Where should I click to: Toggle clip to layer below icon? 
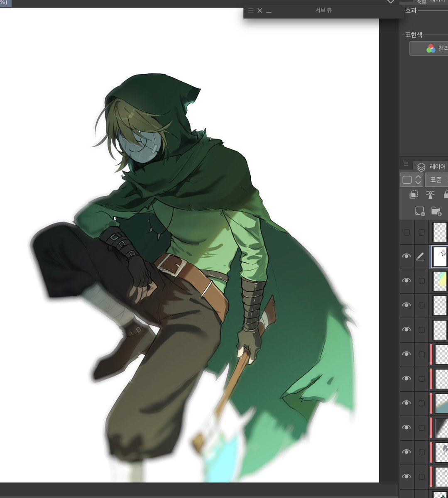point(414,195)
